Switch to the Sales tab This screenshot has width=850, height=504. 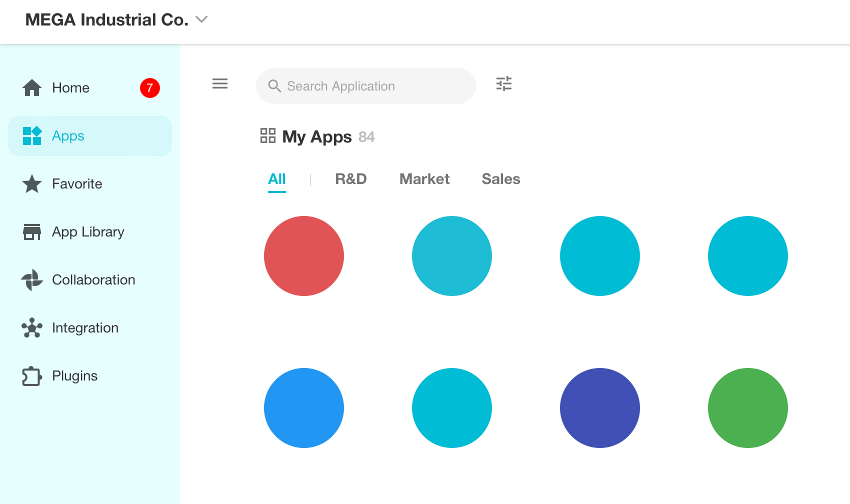pyautogui.click(x=501, y=179)
